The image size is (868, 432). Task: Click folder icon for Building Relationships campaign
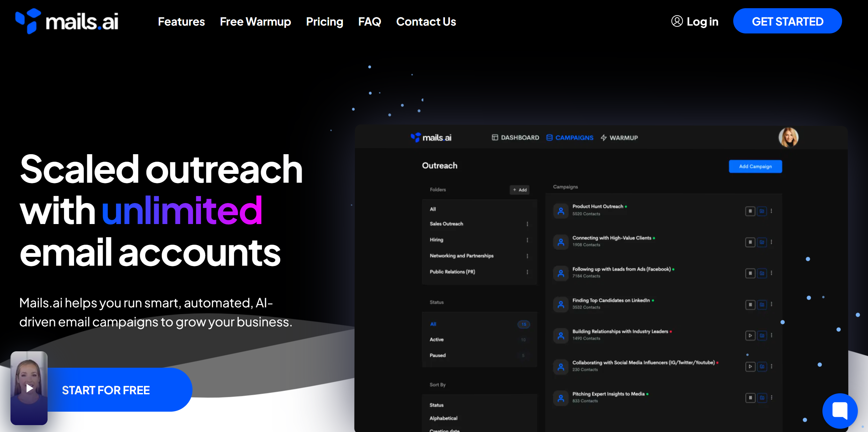pos(762,335)
